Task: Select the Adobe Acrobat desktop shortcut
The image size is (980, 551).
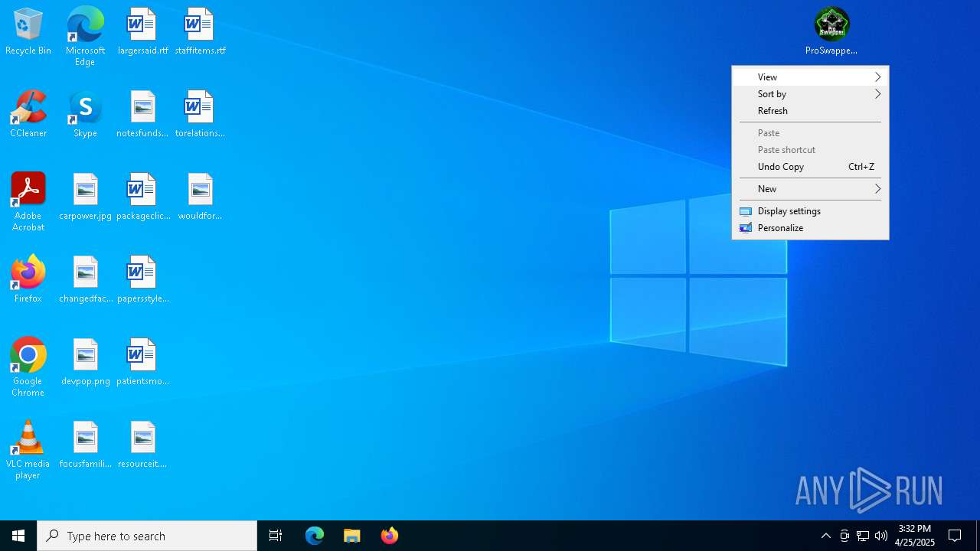Action: point(28,202)
